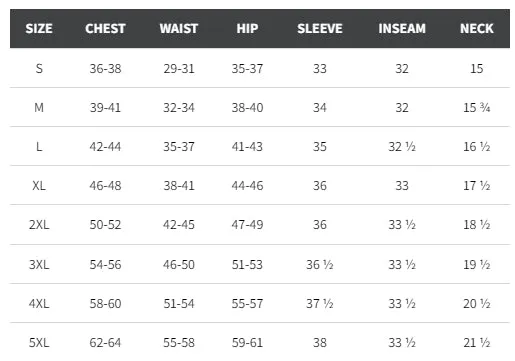Select neck value 15 ¾ in M row
Image resolution: width=515 pixels, height=361 pixels.
477,108
